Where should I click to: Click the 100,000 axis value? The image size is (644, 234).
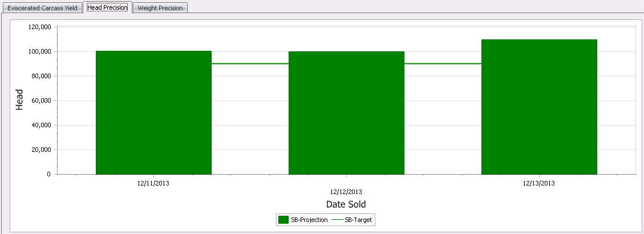click(40, 51)
